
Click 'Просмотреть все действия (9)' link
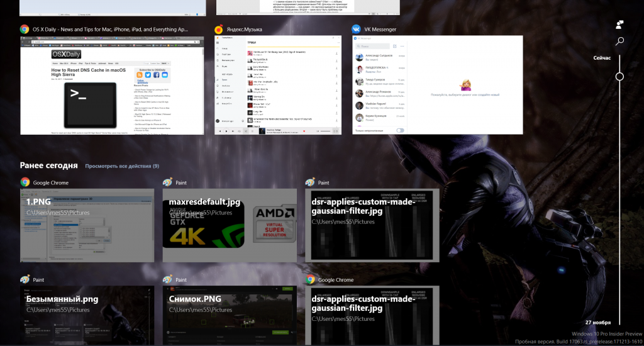(x=122, y=166)
